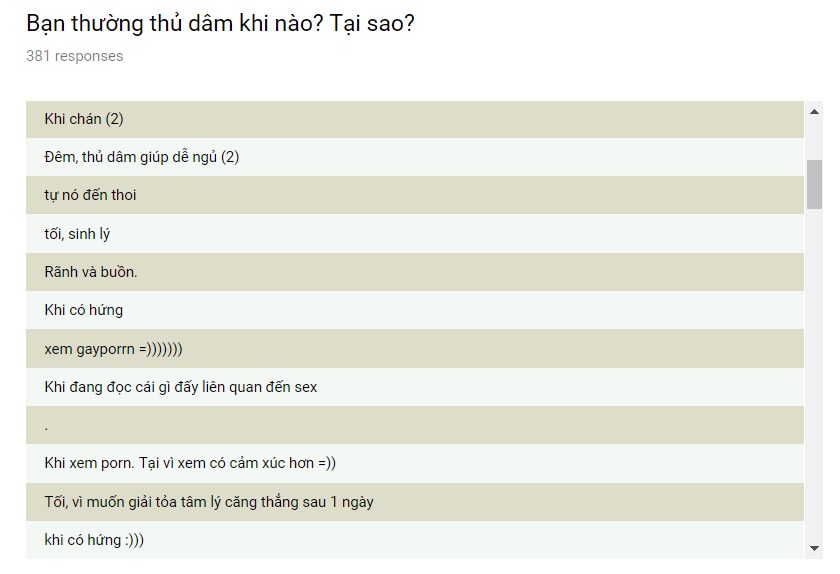
Task: Click the scrollbar track below the thumb
Action: pyautogui.click(x=814, y=373)
